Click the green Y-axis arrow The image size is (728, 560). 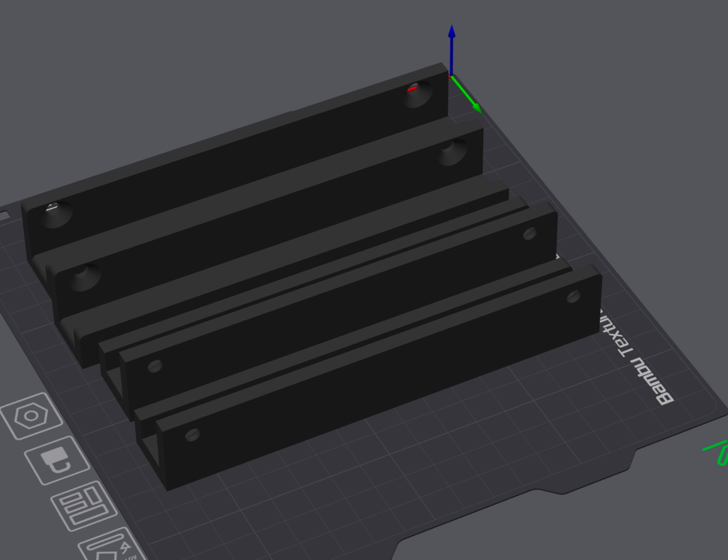467,95
